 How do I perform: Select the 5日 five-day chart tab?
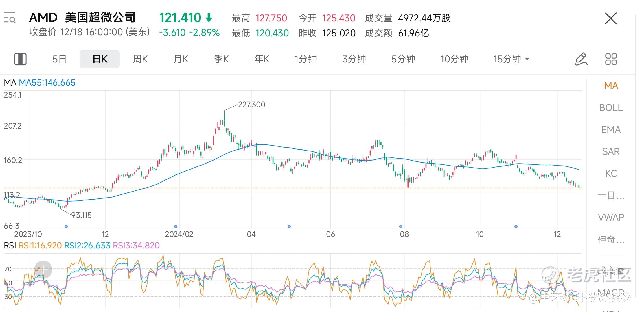[59, 59]
